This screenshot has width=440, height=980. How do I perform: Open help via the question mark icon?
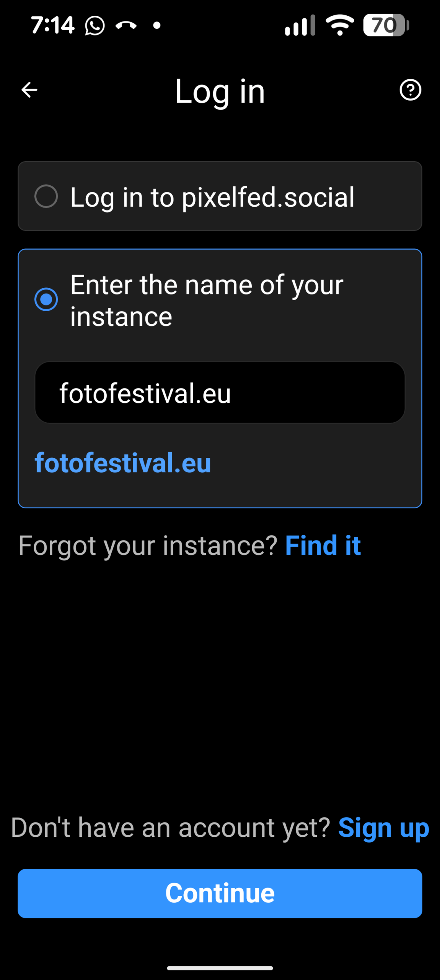pos(410,90)
